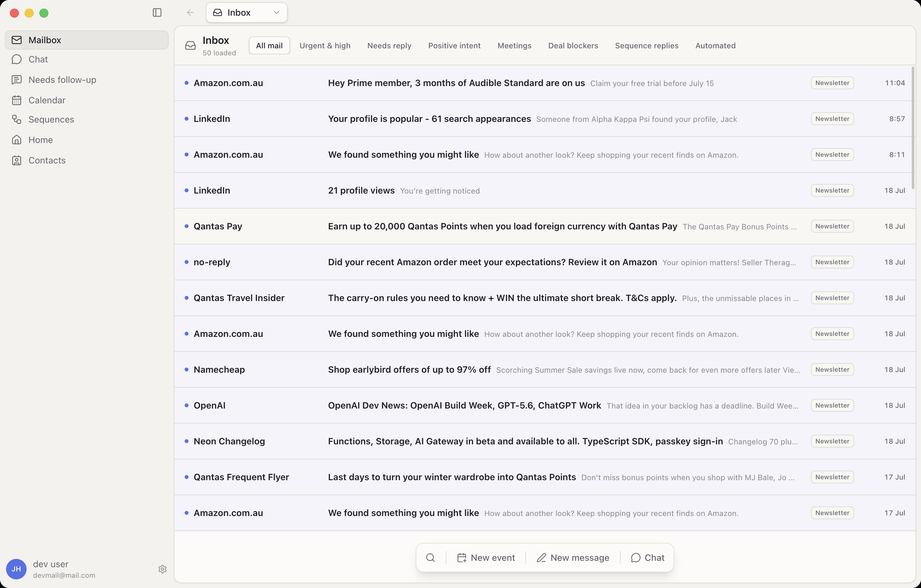Switch to Deal blockers tab
This screenshot has height=588, width=921.
pos(573,45)
